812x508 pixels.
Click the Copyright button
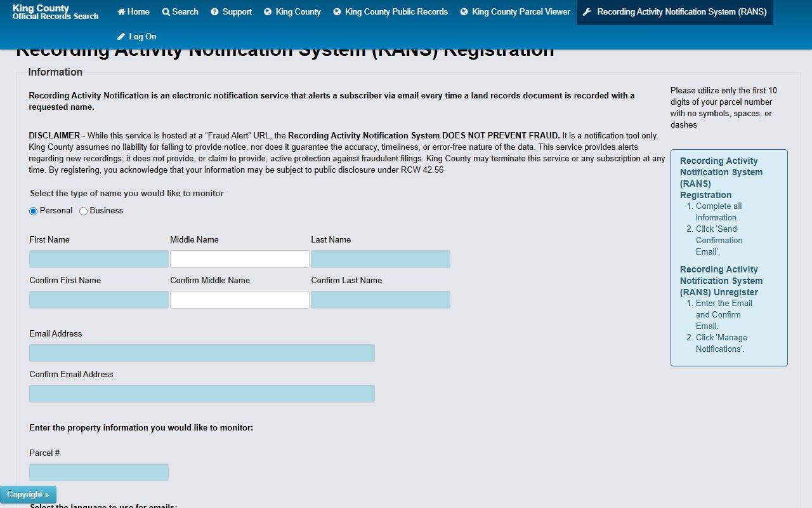[x=28, y=495]
